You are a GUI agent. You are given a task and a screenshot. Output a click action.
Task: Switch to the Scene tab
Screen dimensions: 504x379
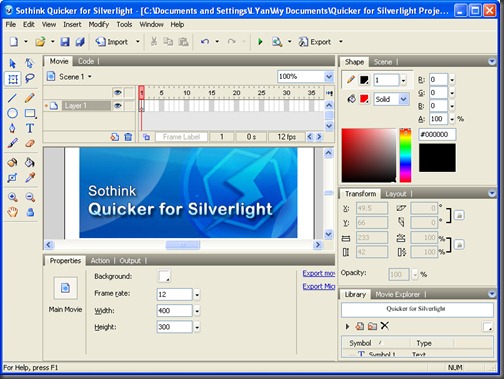click(383, 62)
